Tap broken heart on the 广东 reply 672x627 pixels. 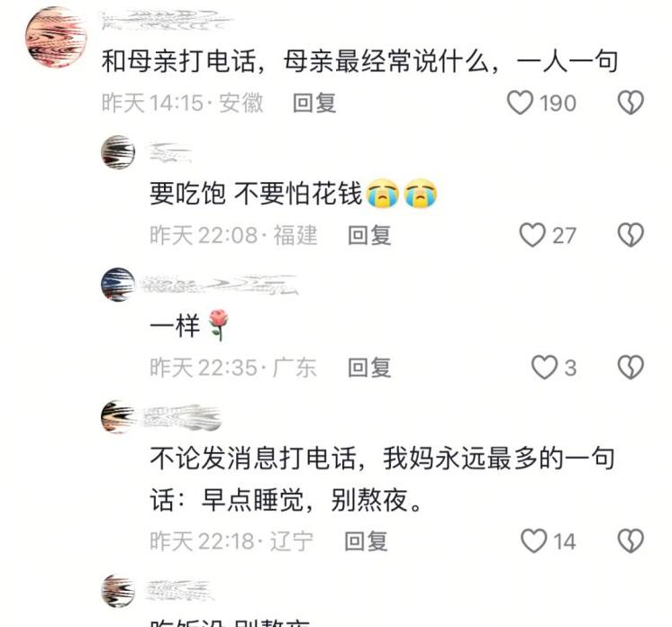(x=630, y=368)
